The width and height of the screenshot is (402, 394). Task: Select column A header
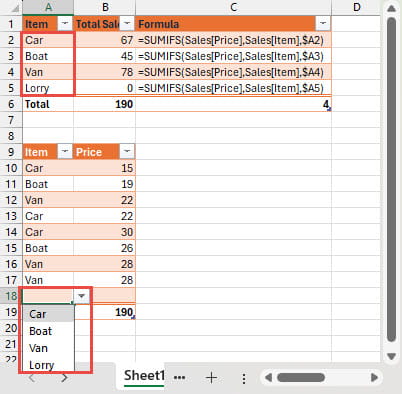(x=48, y=7)
